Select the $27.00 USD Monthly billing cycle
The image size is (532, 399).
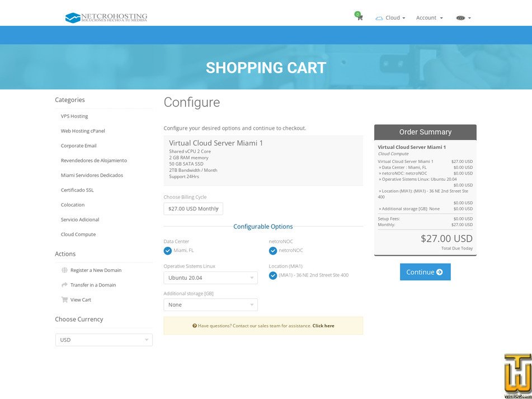(193, 208)
